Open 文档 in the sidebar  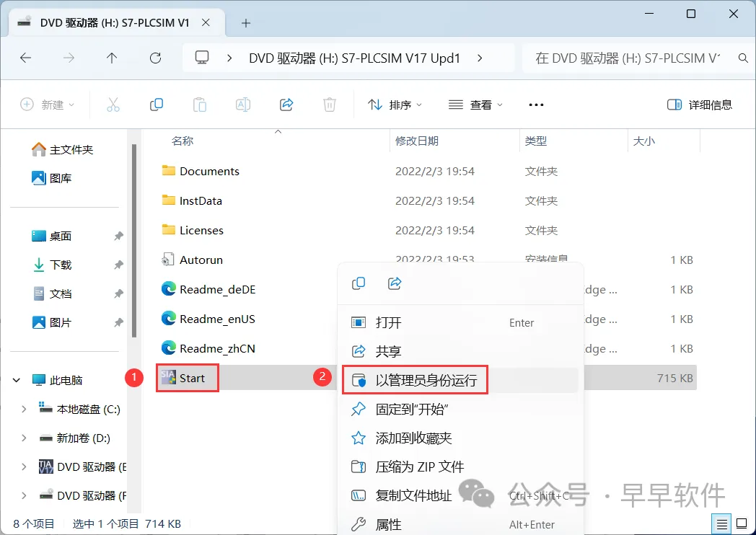click(52, 293)
